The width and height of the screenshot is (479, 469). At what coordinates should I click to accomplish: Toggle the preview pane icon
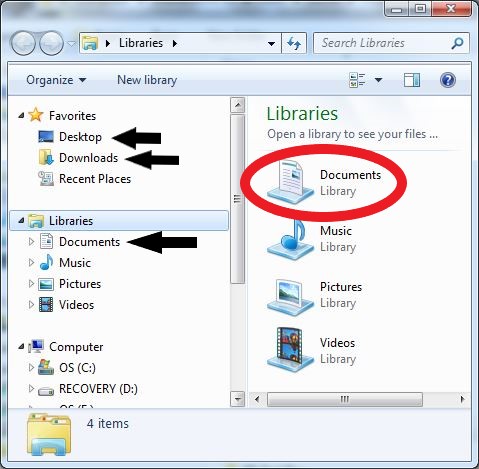(x=412, y=80)
